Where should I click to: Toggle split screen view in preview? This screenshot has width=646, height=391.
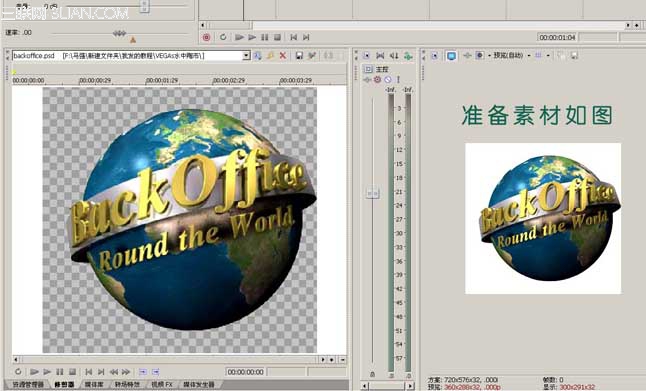479,55
